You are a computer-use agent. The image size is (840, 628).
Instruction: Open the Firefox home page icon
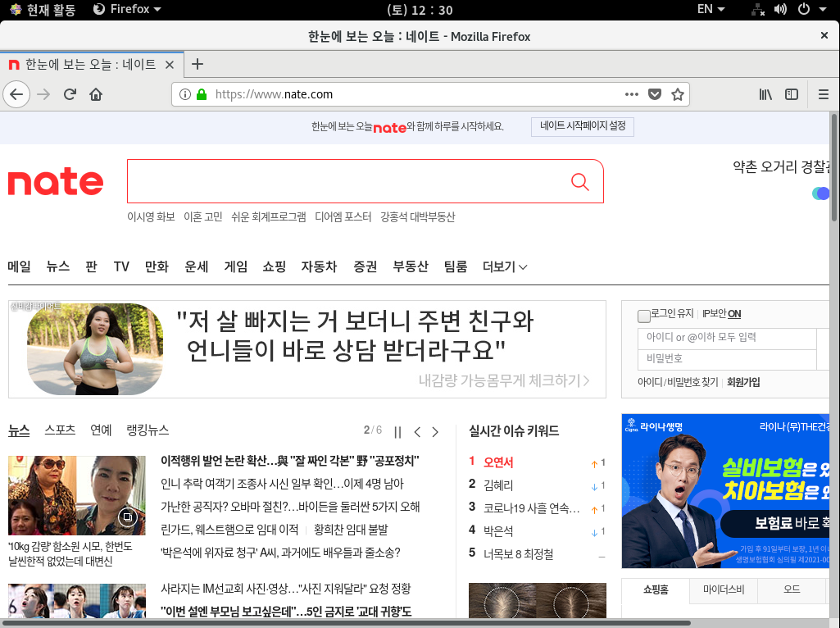coord(96,95)
